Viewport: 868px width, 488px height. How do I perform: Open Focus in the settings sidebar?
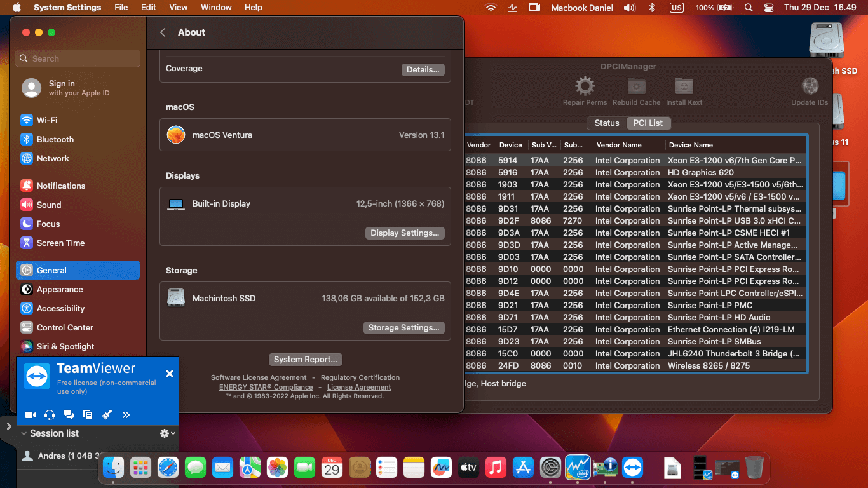click(x=78, y=224)
